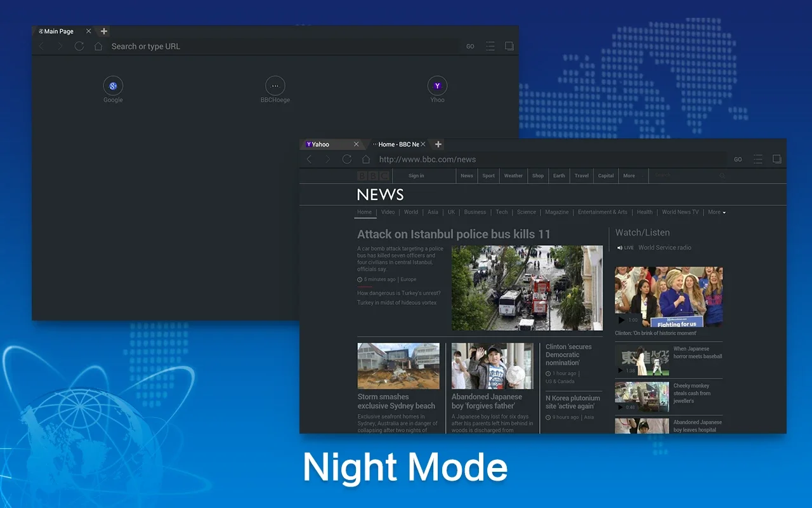
Task: Select Entertainment & Arts in news navigation
Action: tap(603, 212)
